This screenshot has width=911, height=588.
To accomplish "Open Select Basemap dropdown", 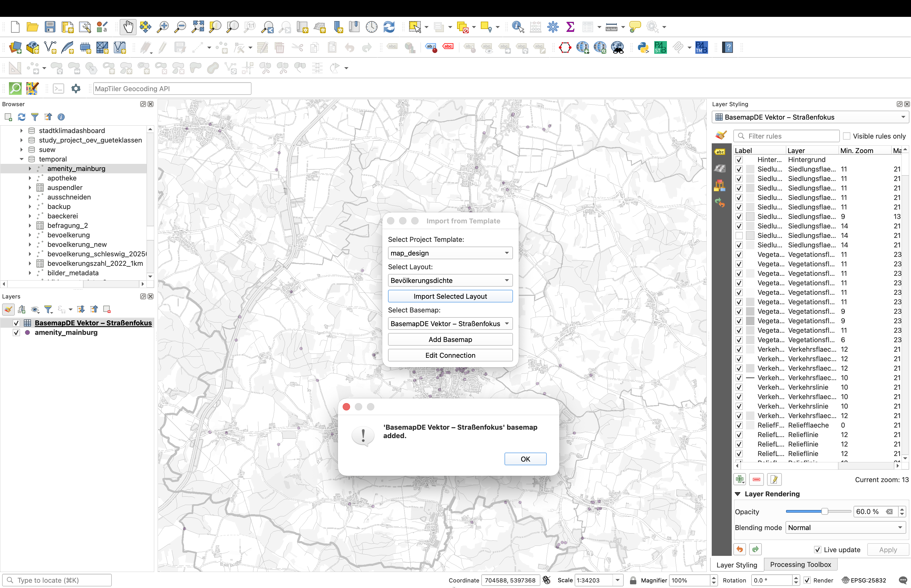I will pos(450,324).
